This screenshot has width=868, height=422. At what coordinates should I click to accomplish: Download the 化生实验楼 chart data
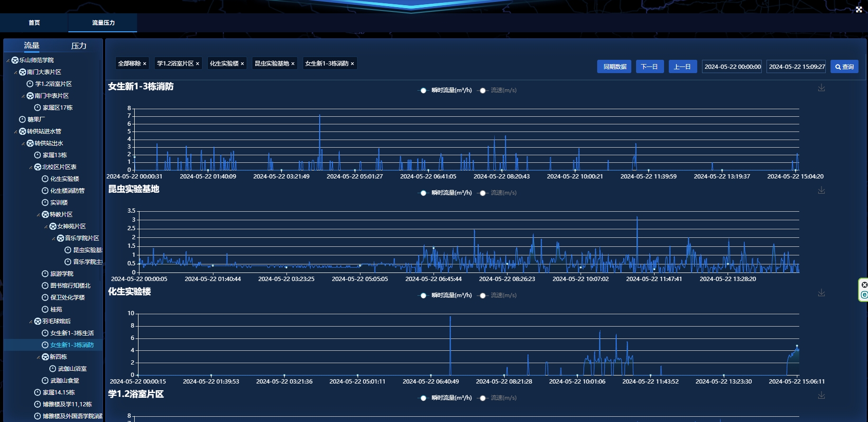(822, 293)
